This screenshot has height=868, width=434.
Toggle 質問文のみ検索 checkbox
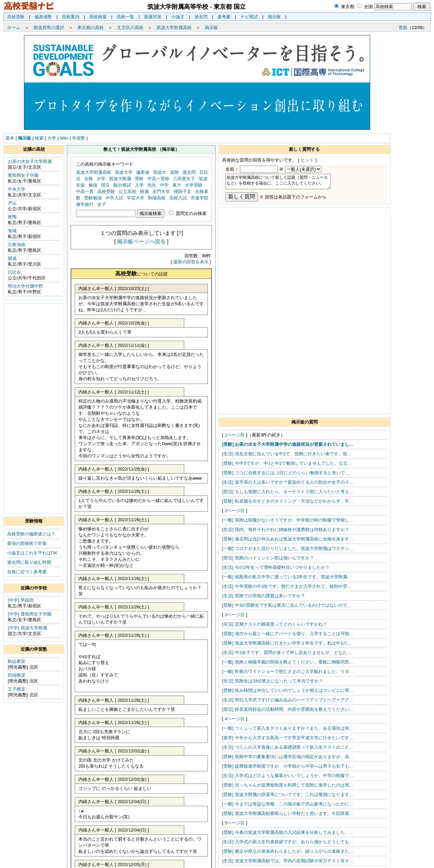click(171, 213)
